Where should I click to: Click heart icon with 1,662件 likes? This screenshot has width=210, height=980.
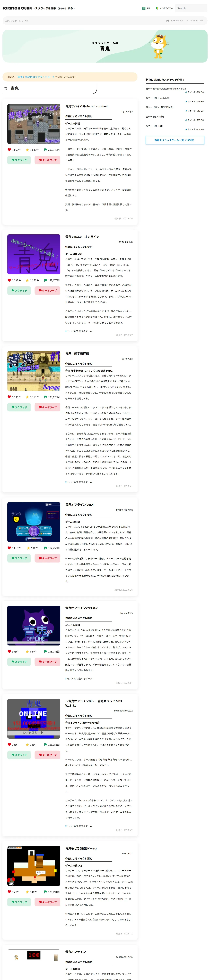9,150
